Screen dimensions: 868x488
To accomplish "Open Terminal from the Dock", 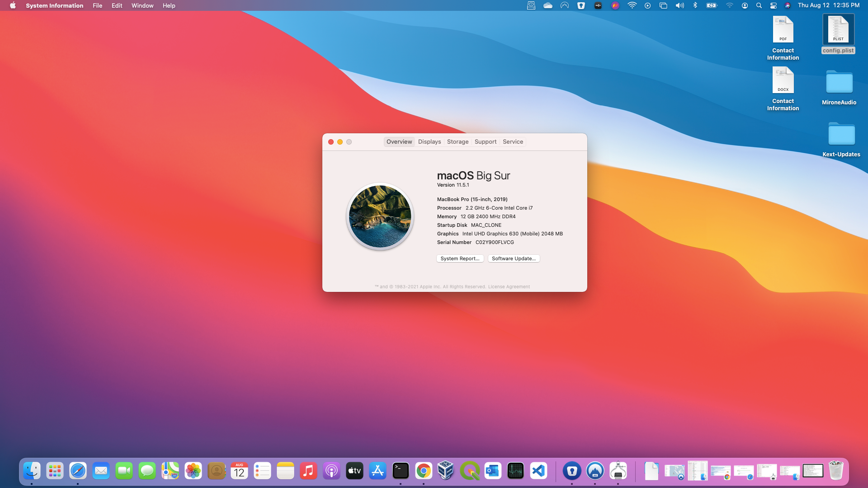I will [400, 471].
